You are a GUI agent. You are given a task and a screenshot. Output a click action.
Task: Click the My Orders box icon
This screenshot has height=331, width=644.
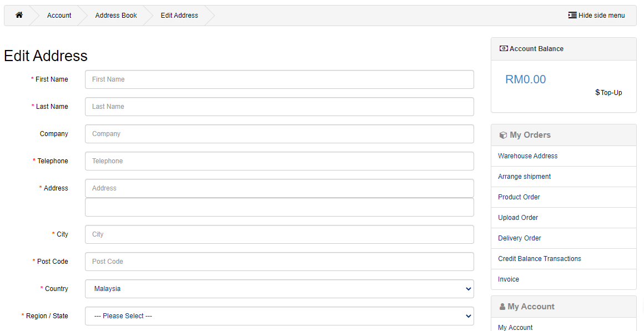(x=503, y=135)
